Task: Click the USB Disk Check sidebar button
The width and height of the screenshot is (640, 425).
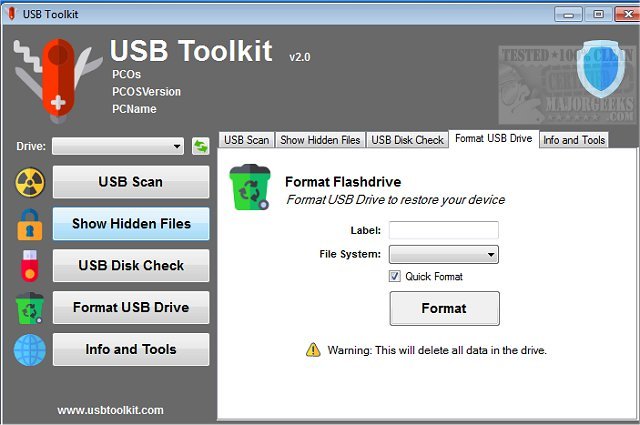Action: [x=131, y=266]
